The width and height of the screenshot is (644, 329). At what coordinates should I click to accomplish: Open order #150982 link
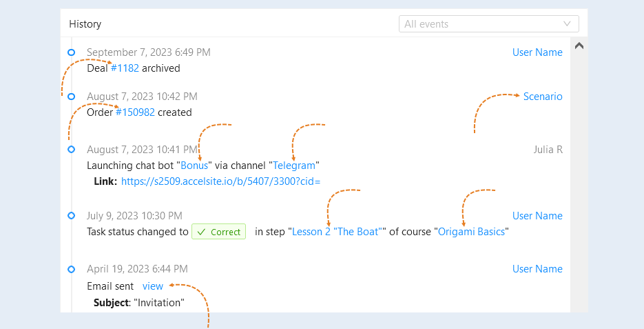tap(135, 112)
